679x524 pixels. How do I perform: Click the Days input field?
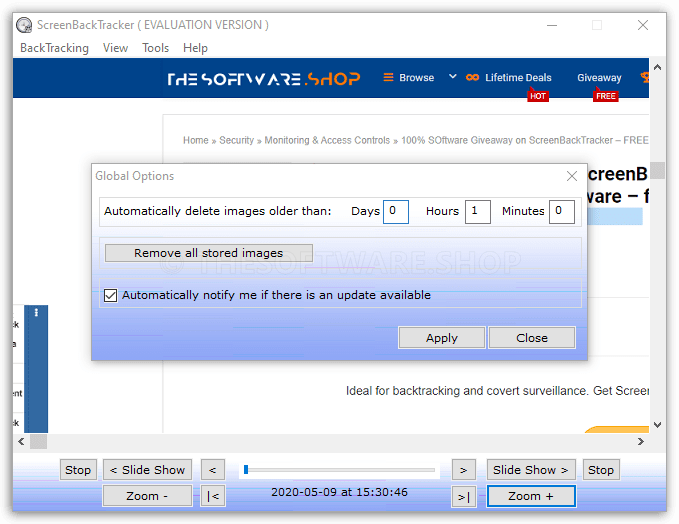pyautogui.click(x=395, y=211)
